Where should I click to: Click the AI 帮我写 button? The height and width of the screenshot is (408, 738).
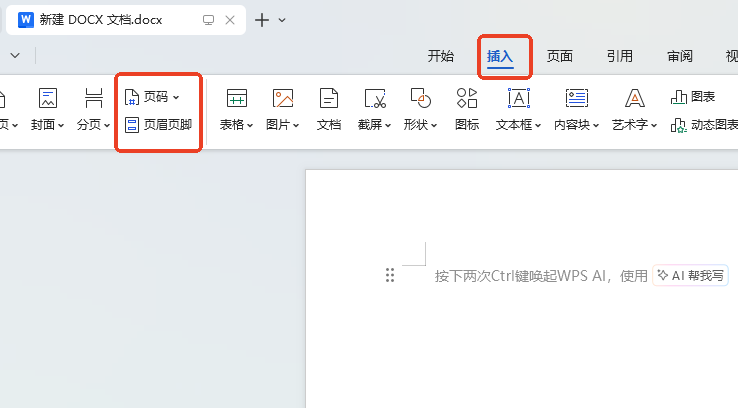pyautogui.click(x=691, y=275)
